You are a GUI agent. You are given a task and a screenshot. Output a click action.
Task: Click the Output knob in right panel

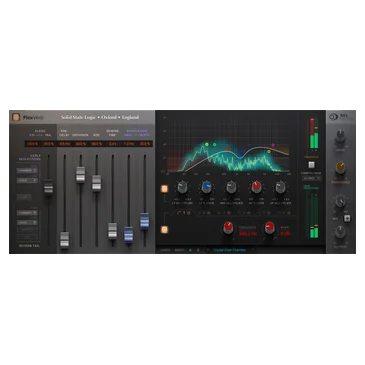pyautogui.click(x=340, y=232)
